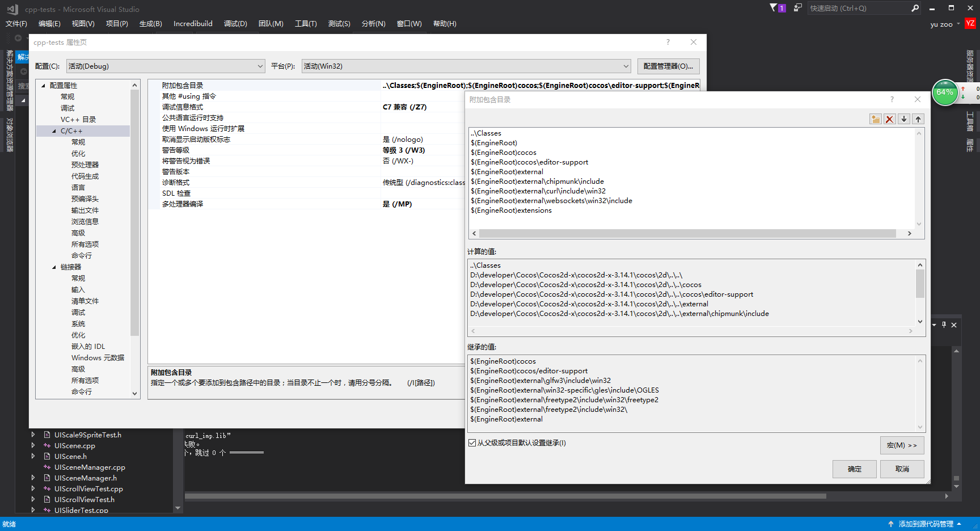Click the publish arrow icon in status bar

[x=891, y=524]
